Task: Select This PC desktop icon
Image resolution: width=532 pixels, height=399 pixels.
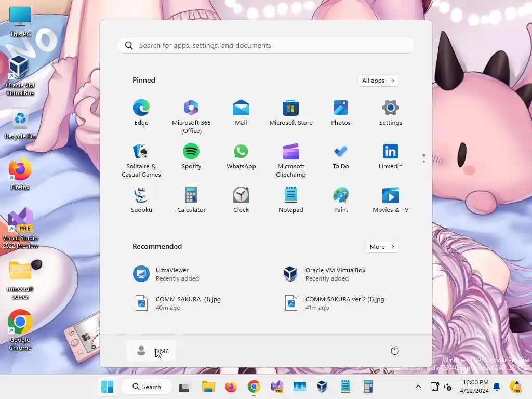Action: (20, 22)
